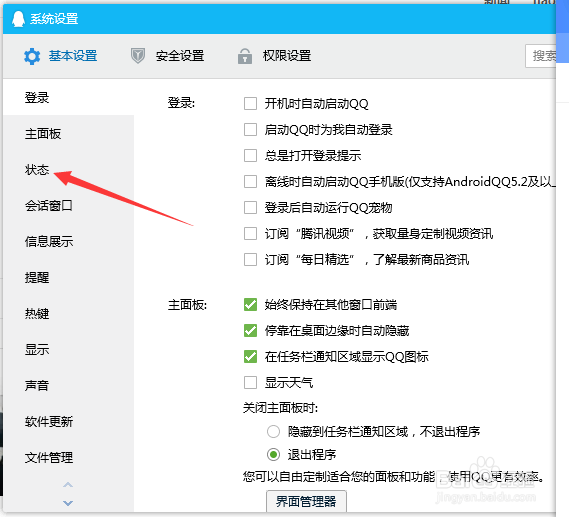Open 热键 settings in sidebar
The image size is (569, 517).
[x=37, y=313]
